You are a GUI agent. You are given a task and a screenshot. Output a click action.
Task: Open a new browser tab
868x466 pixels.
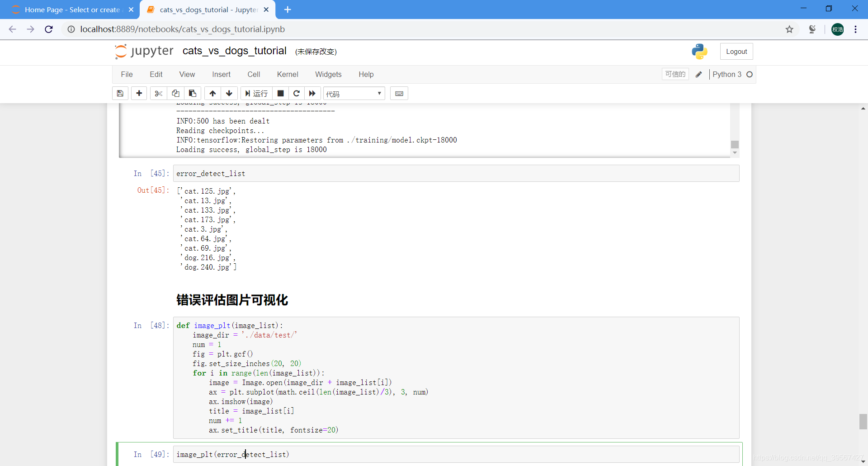(x=288, y=10)
